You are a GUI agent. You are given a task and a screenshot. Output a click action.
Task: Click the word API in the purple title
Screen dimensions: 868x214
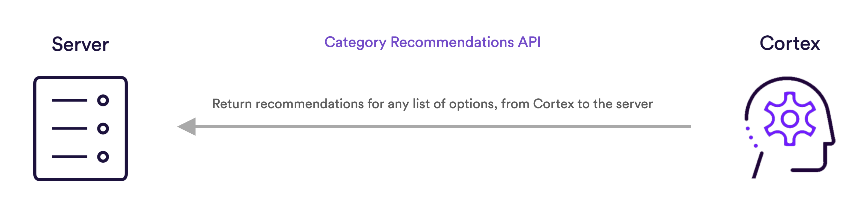[x=529, y=42]
